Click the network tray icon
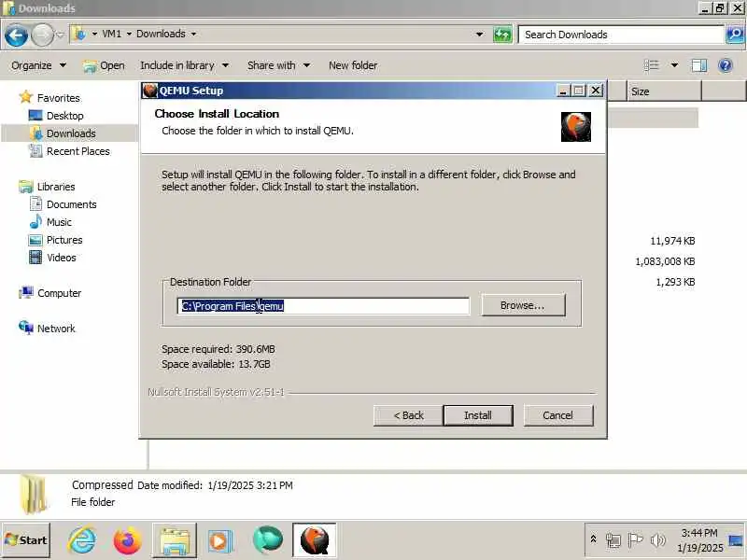The image size is (747, 560). (613, 540)
